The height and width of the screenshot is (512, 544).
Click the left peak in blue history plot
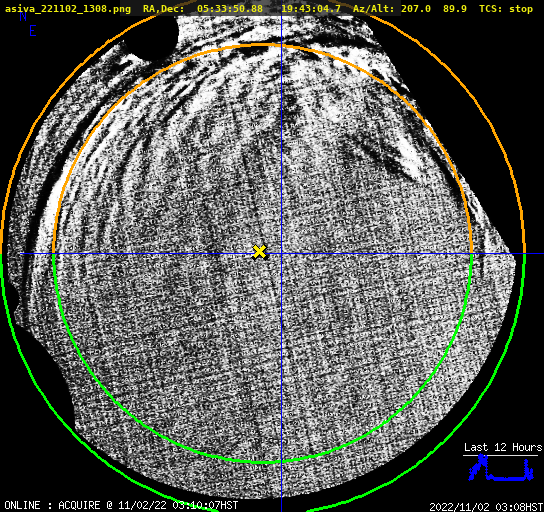click(x=481, y=461)
